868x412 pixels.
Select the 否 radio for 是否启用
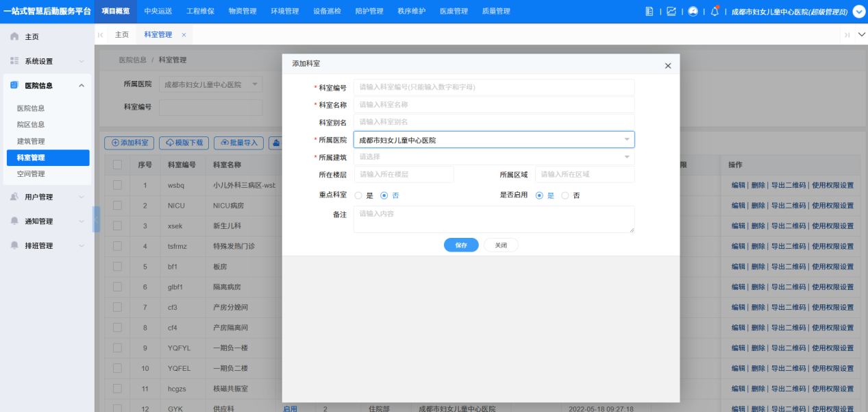click(x=565, y=195)
